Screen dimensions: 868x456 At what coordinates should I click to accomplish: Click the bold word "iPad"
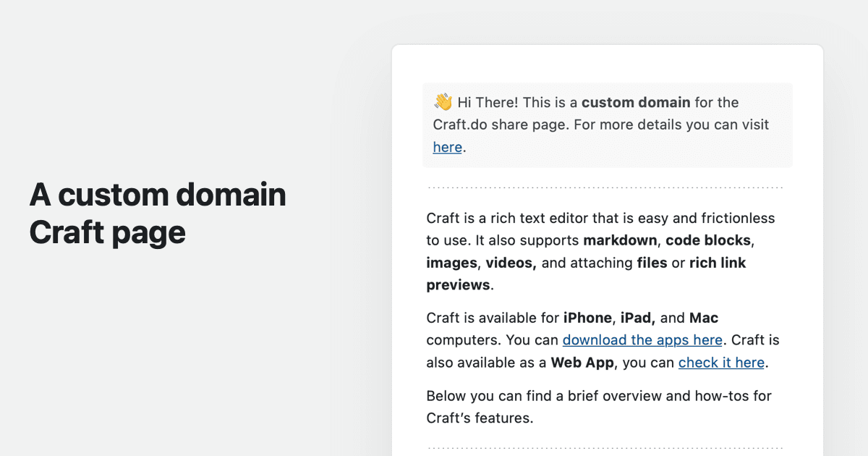638,318
